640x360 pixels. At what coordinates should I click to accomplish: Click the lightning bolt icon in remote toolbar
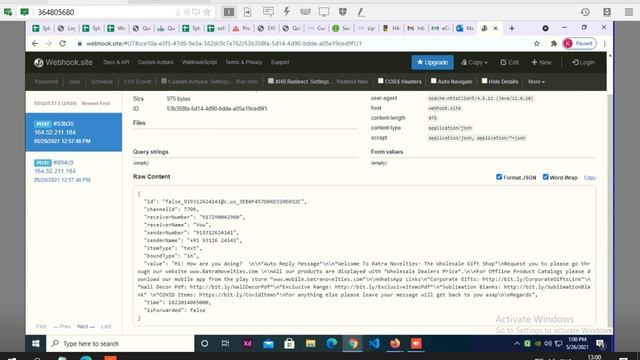[287, 12]
